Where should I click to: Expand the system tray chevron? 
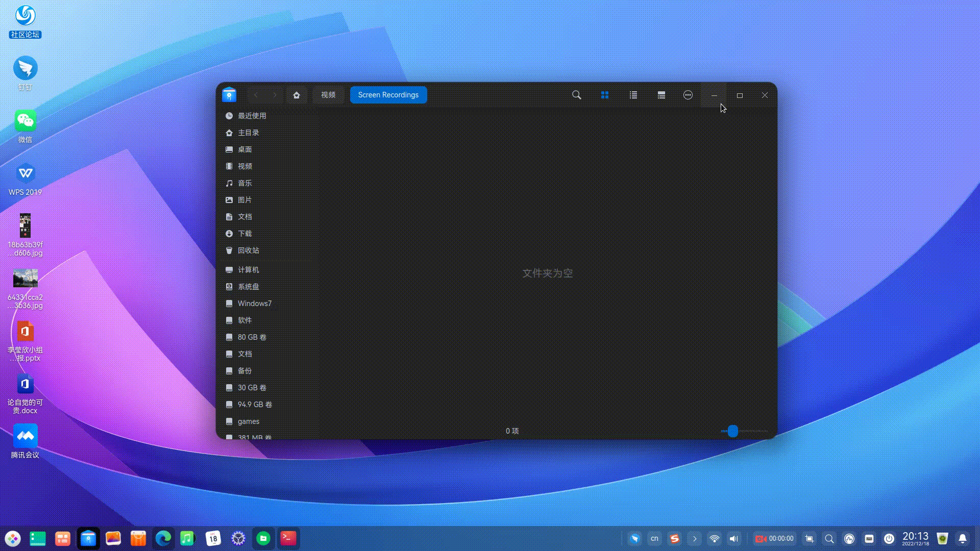pos(694,538)
